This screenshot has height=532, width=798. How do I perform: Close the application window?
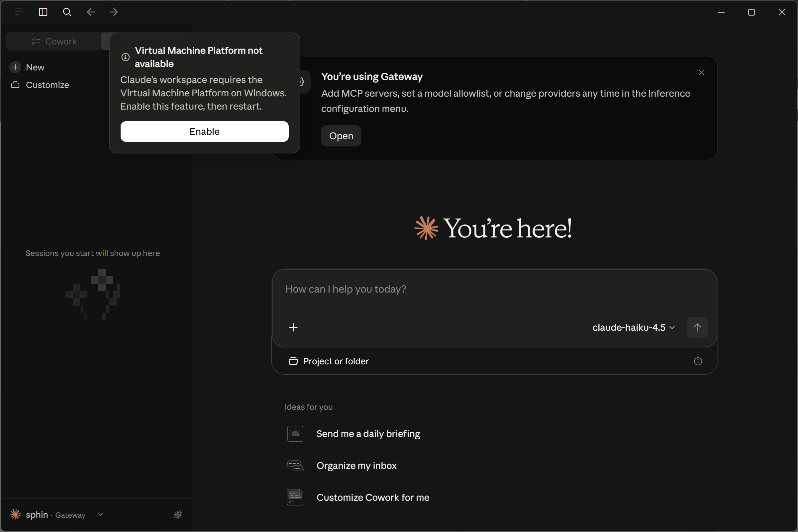(x=782, y=12)
